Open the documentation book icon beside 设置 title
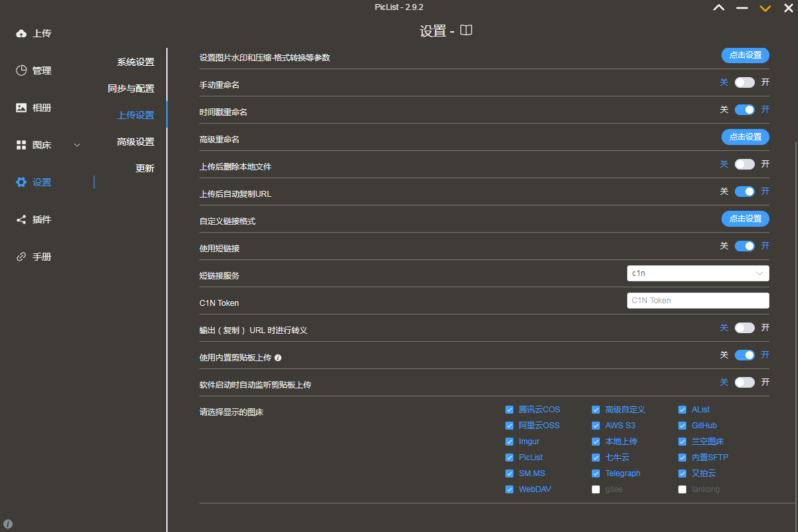 [x=466, y=31]
